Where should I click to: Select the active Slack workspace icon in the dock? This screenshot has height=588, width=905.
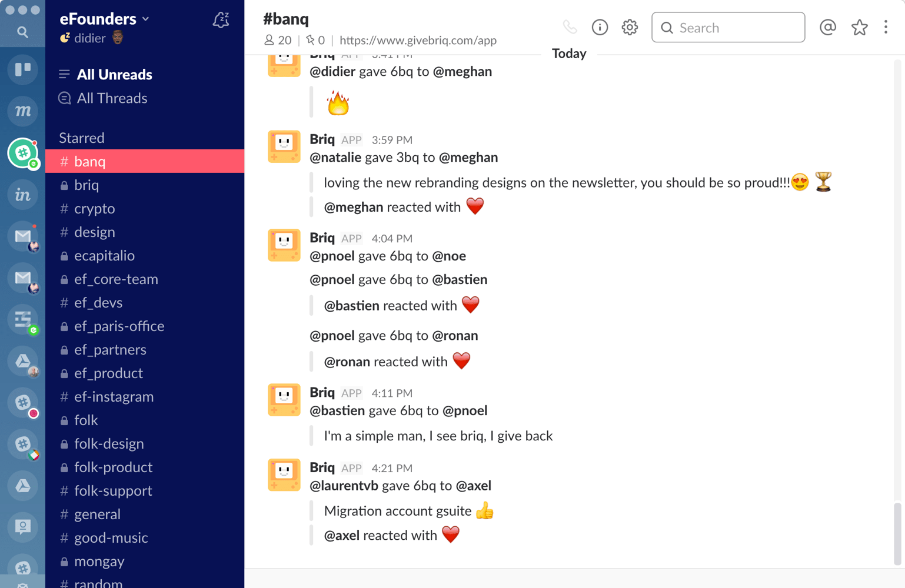click(x=22, y=153)
